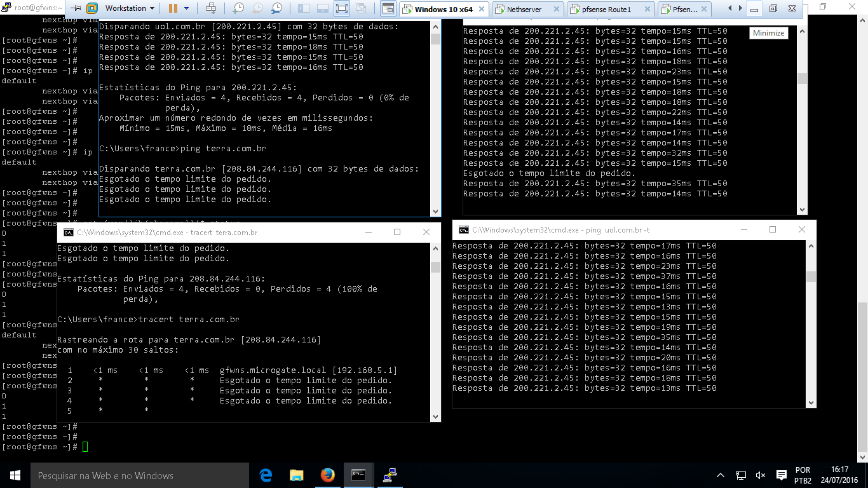Minimize the VMware fullscreen toolbar window
This screenshot has width=868, height=488.
click(754, 9)
